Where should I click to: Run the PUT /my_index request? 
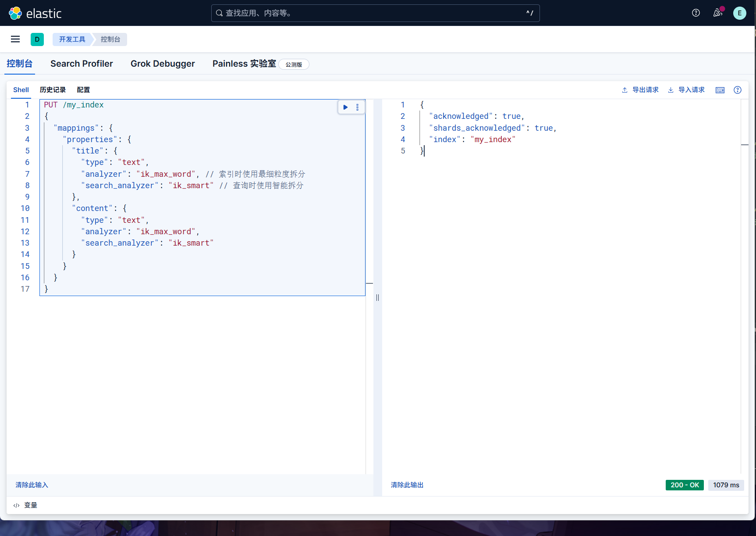tap(345, 107)
